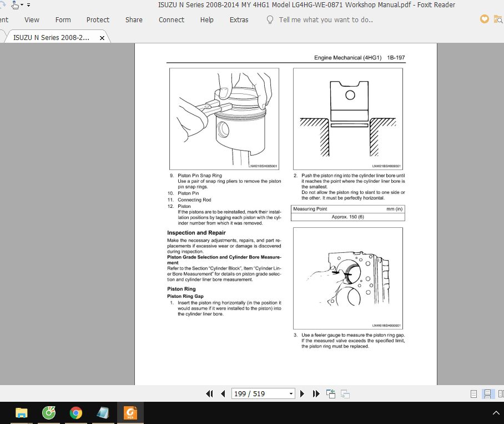Switch to continuous page view mode
The height and width of the screenshot is (424, 504).
click(487, 394)
